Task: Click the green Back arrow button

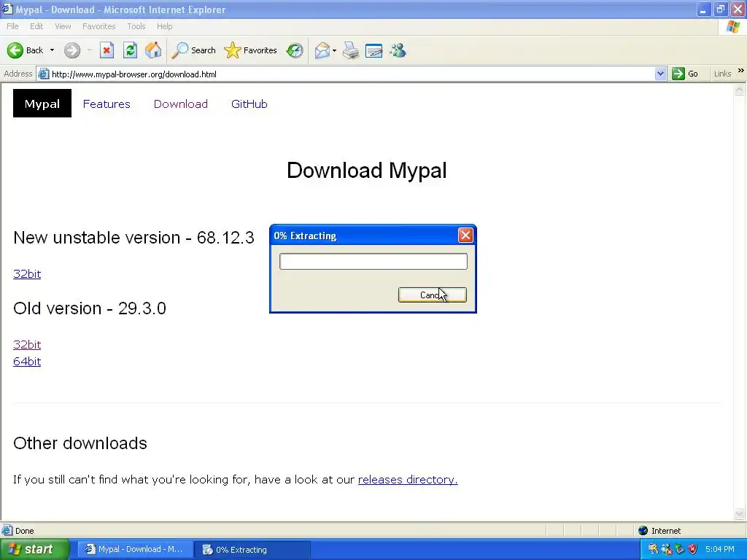Action: tap(15, 50)
